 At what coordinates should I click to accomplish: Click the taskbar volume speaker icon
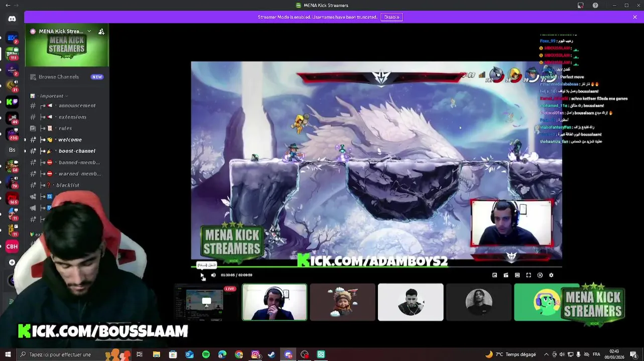[x=561, y=354]
